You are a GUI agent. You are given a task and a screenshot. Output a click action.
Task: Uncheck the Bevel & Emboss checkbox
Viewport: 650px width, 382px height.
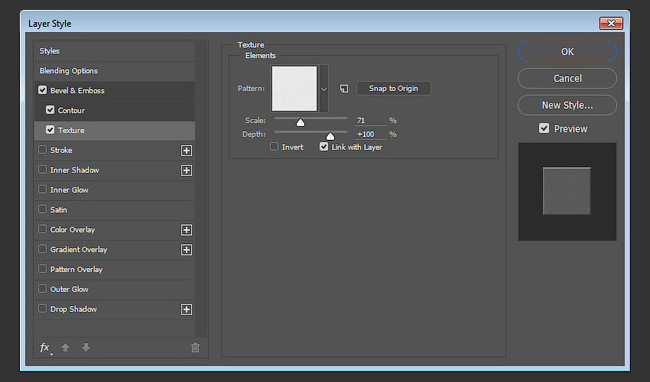42,90
